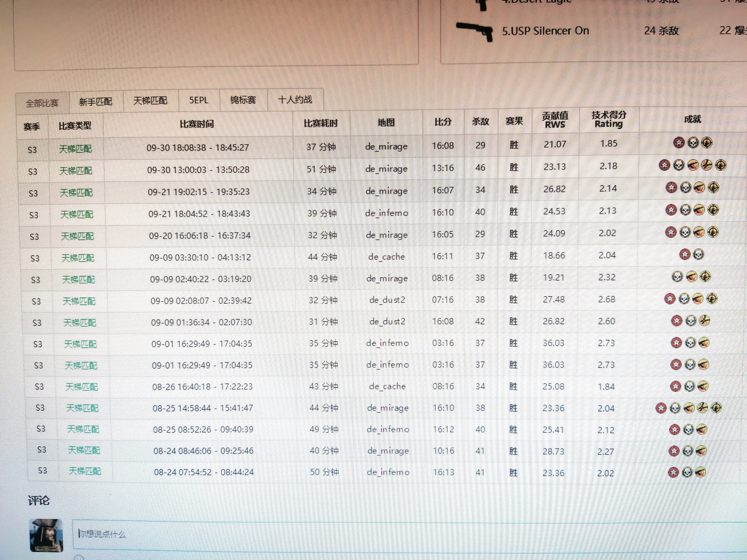Click skull badge in de_cache 09-09 03:30:10 row
The width and height of the screenshot is (747, 560).
(698, 254)
